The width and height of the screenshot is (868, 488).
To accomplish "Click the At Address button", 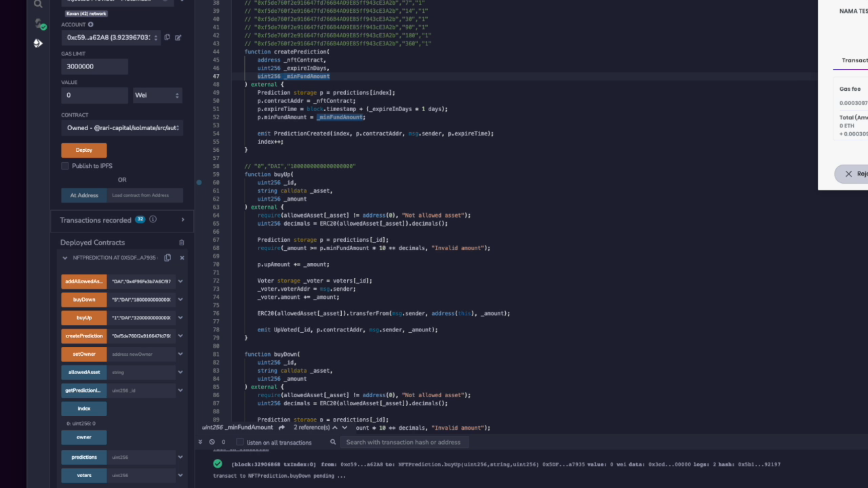I will pos(84,195).
